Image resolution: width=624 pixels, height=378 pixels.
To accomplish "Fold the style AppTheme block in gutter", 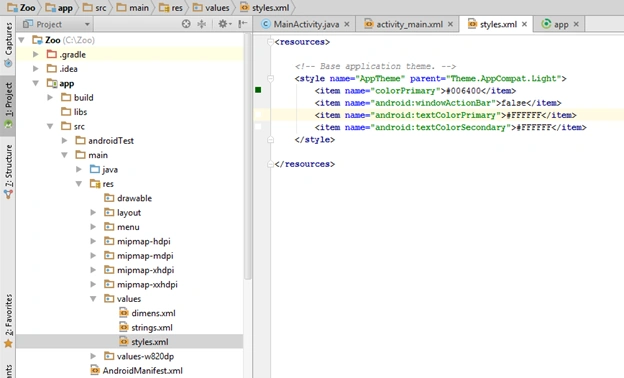I will point(271,78).
